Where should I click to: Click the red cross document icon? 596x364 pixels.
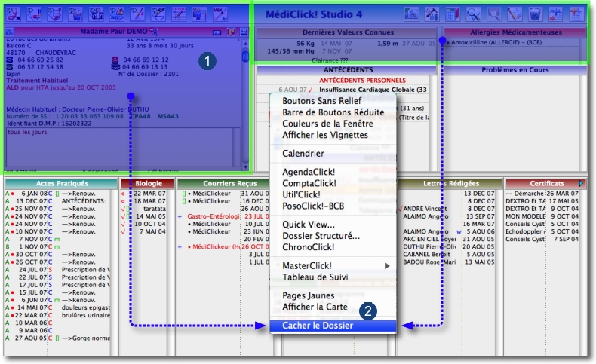pyautogui.click(x=576, y=14)
